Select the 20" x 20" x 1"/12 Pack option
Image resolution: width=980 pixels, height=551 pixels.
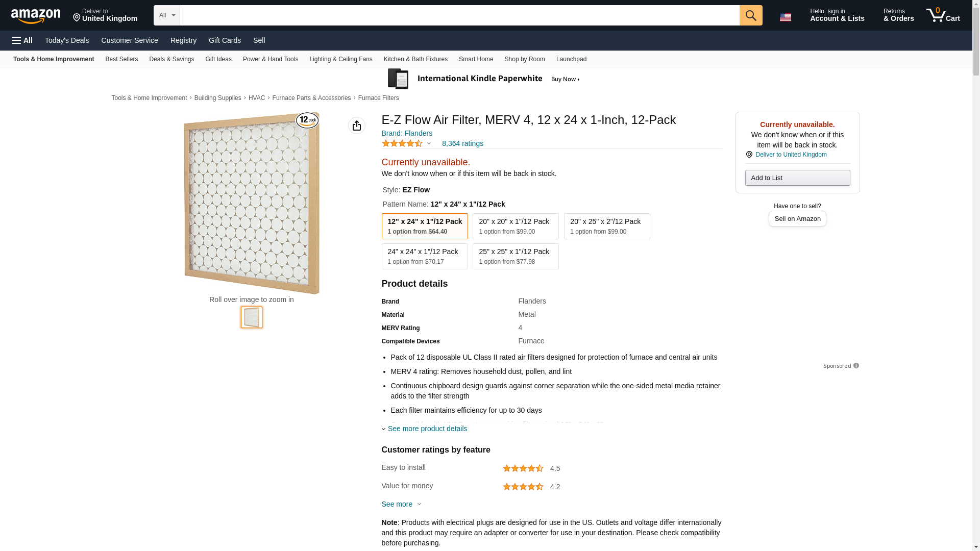pos(516,226)
